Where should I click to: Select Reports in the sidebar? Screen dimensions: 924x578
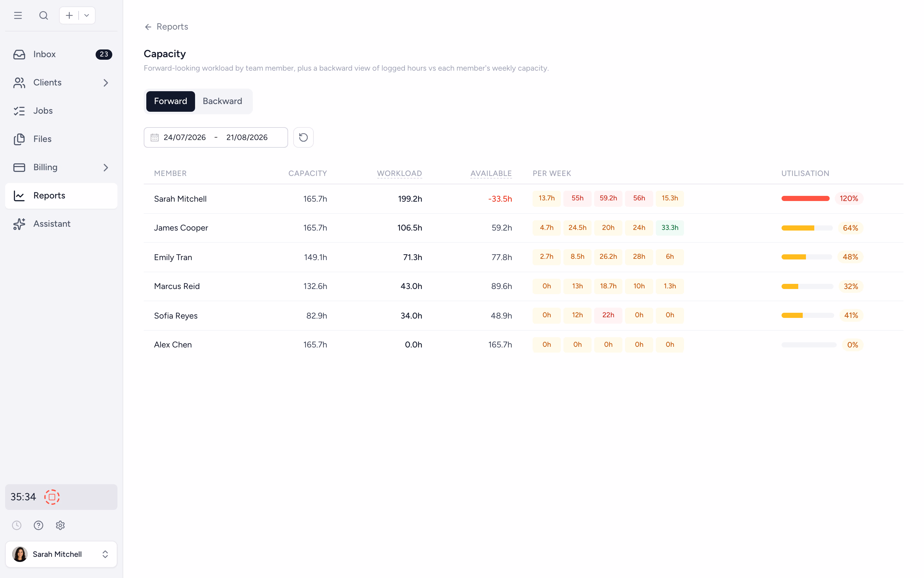pyautogui.click(x=61, y=196)
